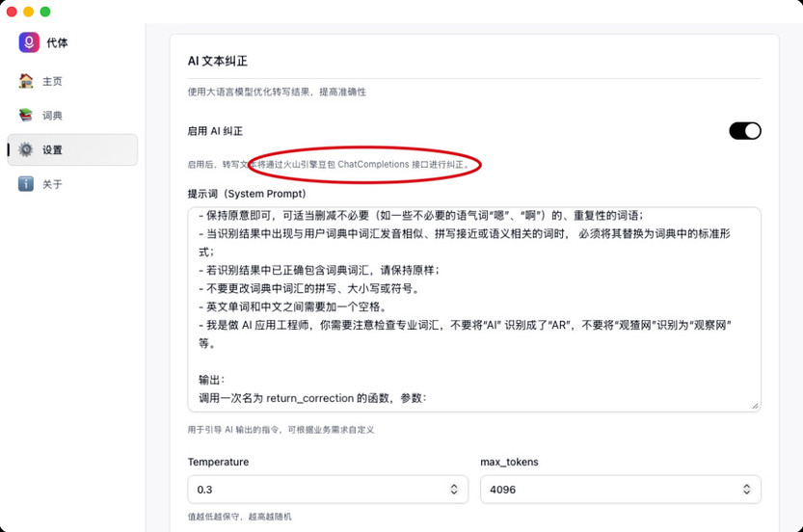803x532 pixels.
Task: Focus the Temperature input field
Action: (318, 490)
